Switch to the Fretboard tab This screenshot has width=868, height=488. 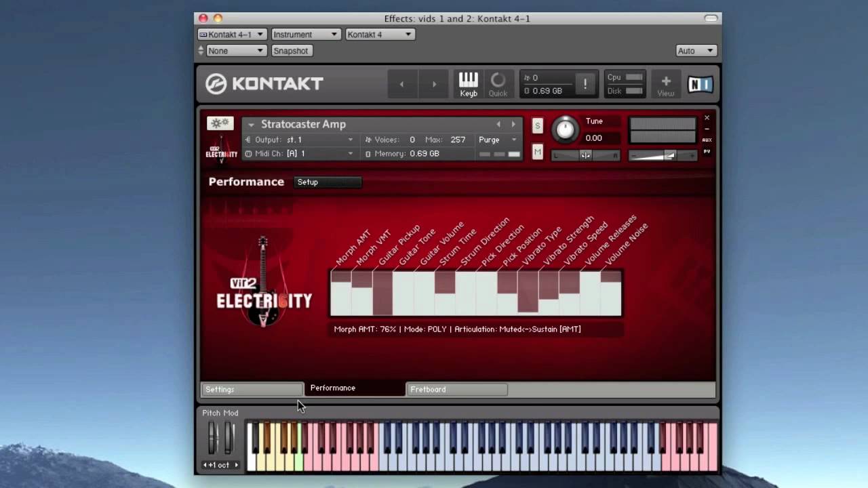(456, 389)
